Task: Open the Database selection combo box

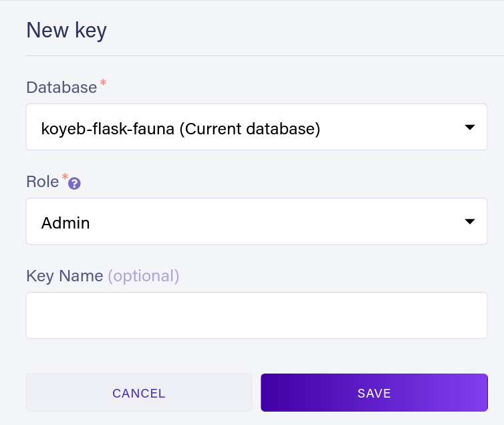Action: (x=257, y=127)
